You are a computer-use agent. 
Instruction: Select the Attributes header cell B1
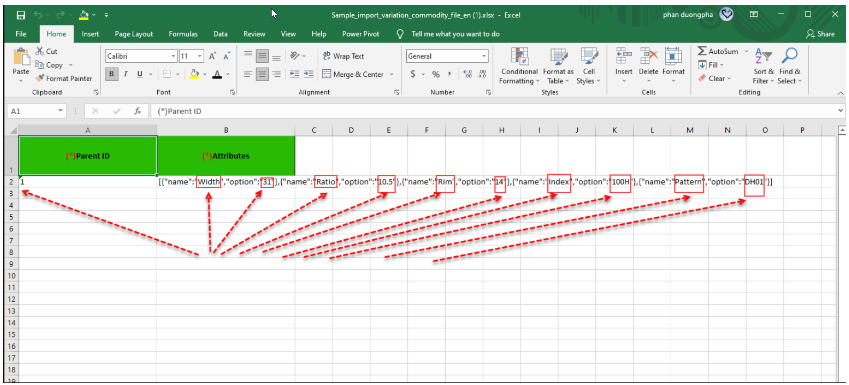226,156
